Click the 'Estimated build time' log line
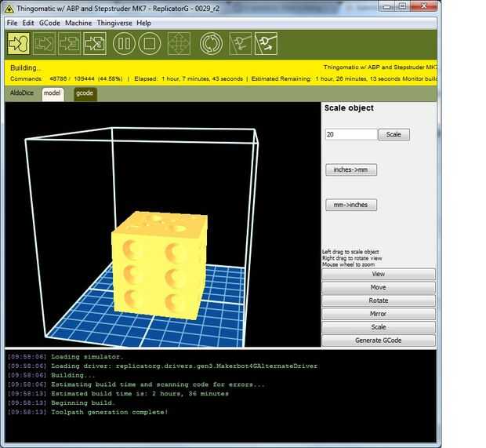 click(140, 394)
